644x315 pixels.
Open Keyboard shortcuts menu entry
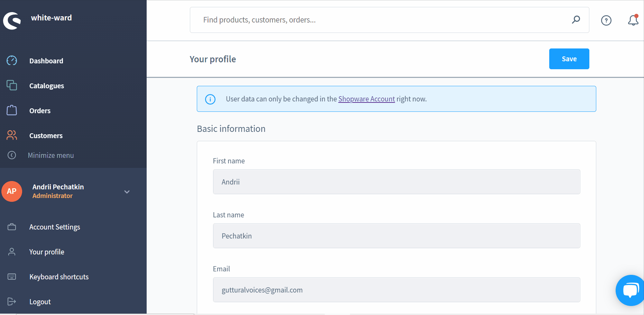click(x=59, y=277)
